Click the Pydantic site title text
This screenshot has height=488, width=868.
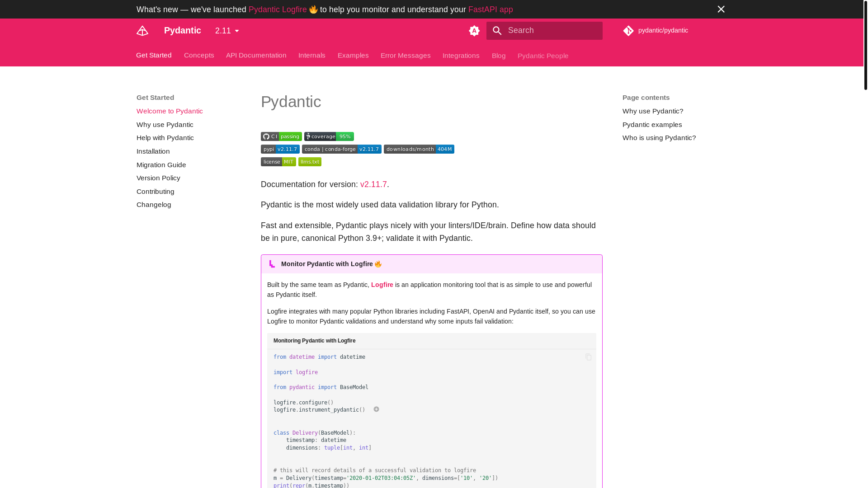183,30
